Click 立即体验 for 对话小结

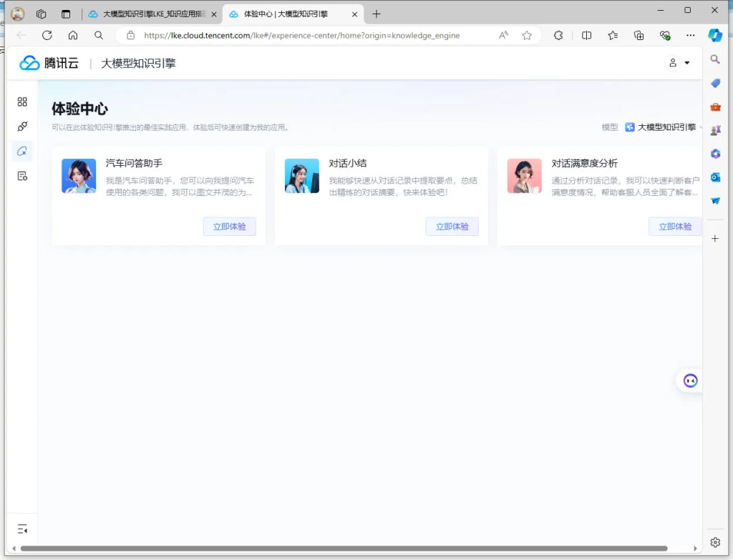tap(452, 227)
